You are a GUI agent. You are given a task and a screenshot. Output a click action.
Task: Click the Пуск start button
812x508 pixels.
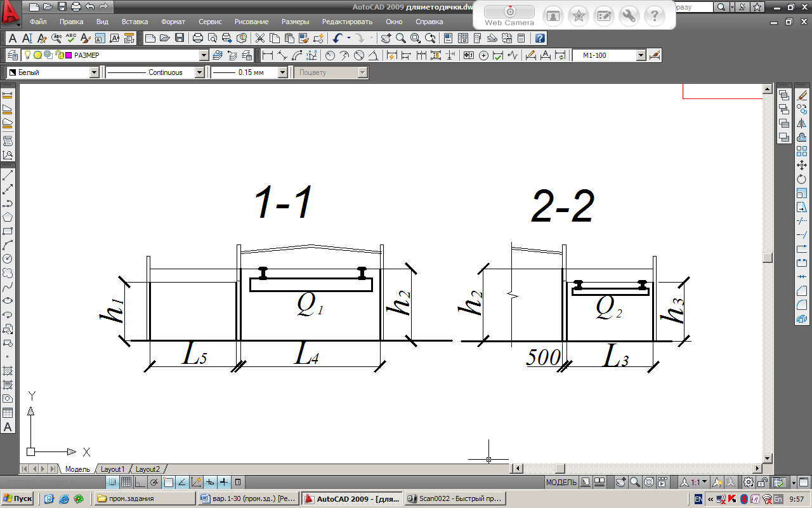click(18, 498)
